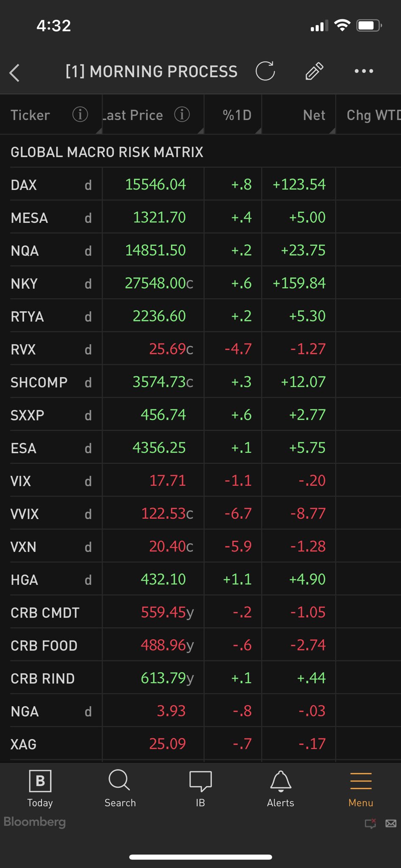Tap the pencil edit icon

coord(314,71)
